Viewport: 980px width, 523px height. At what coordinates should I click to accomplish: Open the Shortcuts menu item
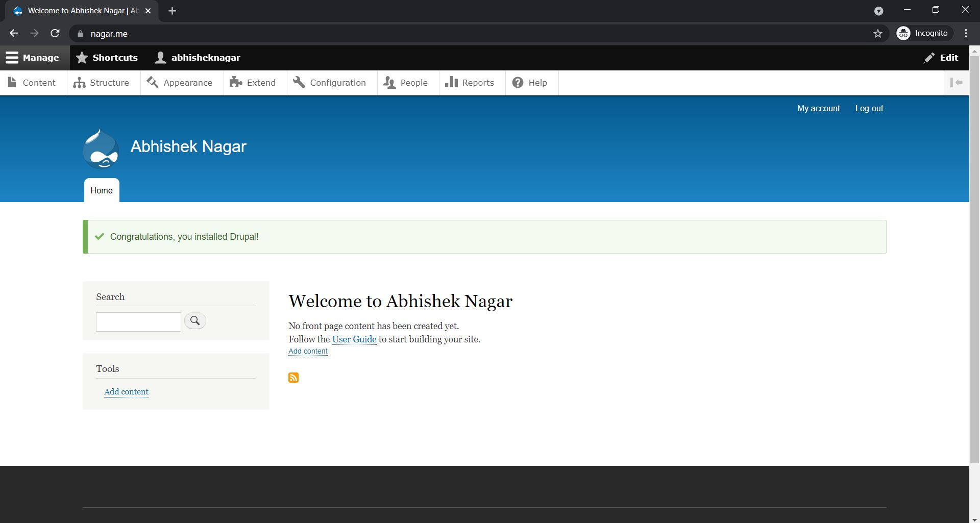click(x=107, y=57)
